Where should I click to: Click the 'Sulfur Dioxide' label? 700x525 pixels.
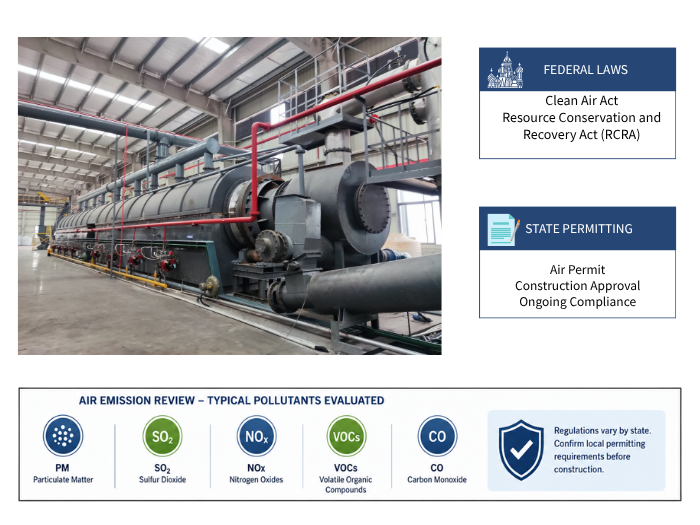162,479
